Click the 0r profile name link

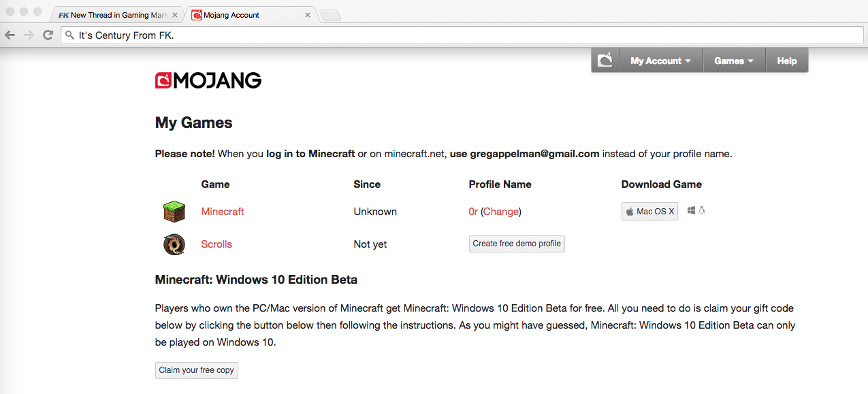click(x=473, y=212)
